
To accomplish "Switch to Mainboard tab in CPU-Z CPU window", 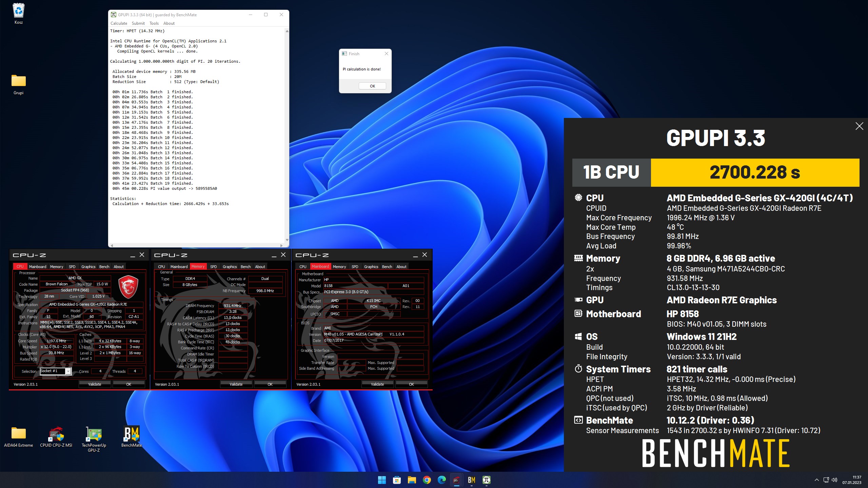I will [38, 267].
